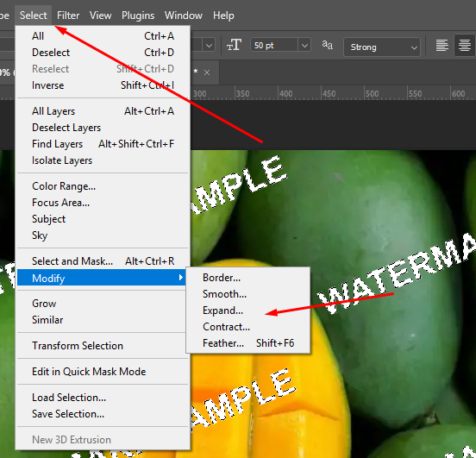Choose Edit in Quick Mask Mode
Viewport: 476px width, 458px height.
point(103,372)
